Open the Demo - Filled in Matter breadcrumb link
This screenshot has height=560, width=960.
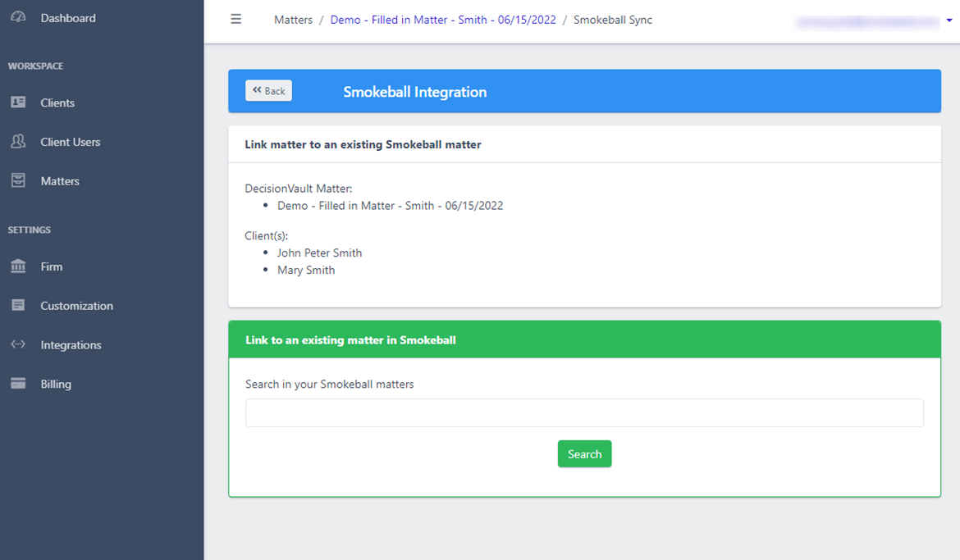pos(443,20)
